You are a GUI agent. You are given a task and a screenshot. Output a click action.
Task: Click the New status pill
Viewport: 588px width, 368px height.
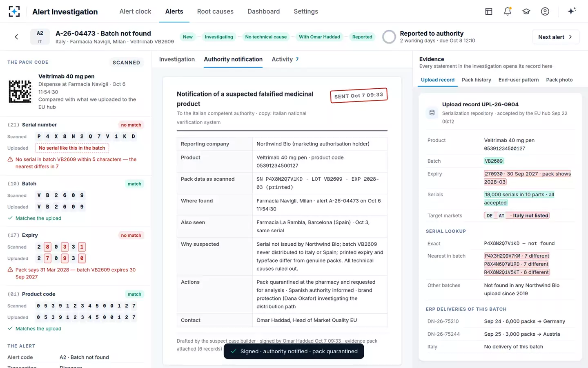click(x=188, y=37)
